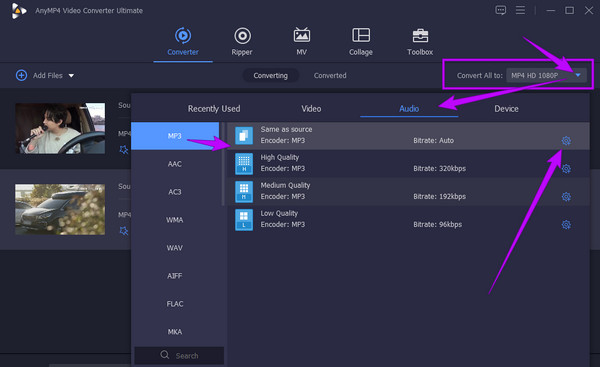
Task: Click the edit star icon for first video
Action: click(124, 150)
